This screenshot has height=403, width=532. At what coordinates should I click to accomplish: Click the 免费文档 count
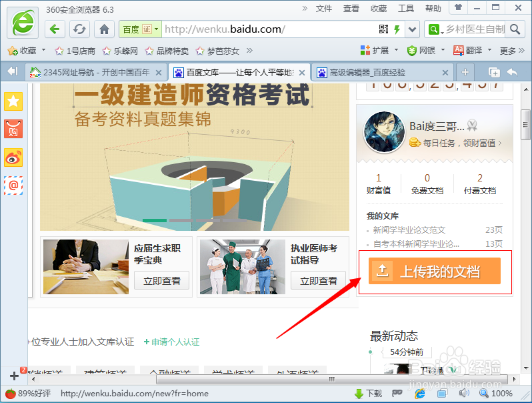tap(427, 177)
